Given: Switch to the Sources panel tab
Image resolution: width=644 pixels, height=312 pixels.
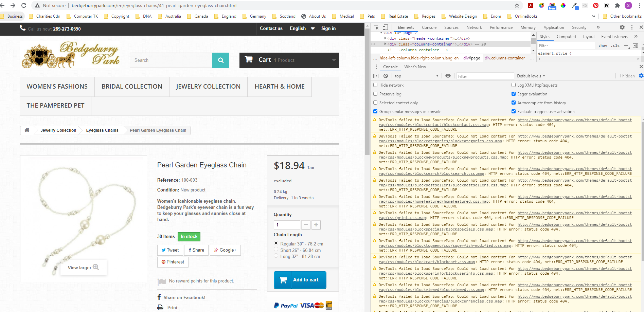Looking at the screenshot, I should (451, 27).
